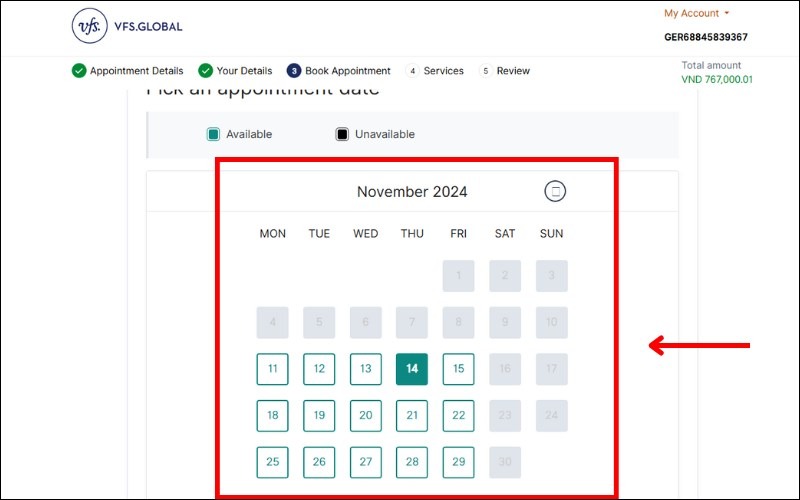Open the calendar picker icon beside November 2024
The width and height of the screenshot is (800, 500).
point(556,191)
